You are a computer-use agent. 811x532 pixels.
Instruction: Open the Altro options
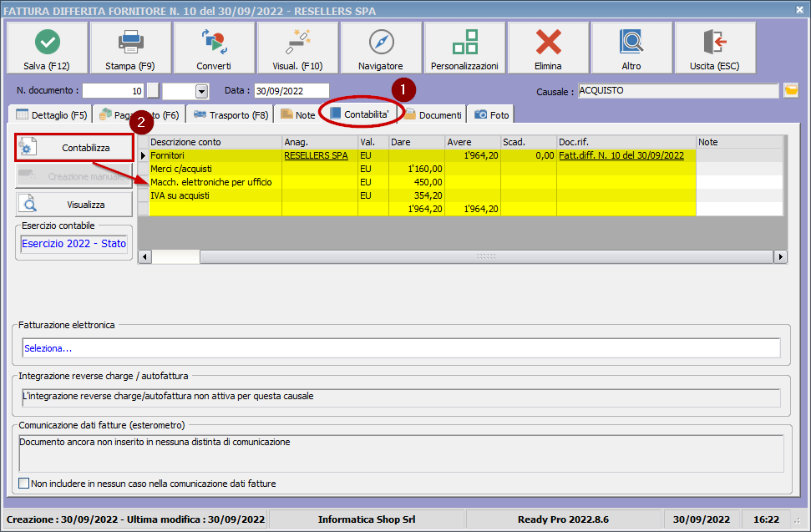(x=631, y=48)
